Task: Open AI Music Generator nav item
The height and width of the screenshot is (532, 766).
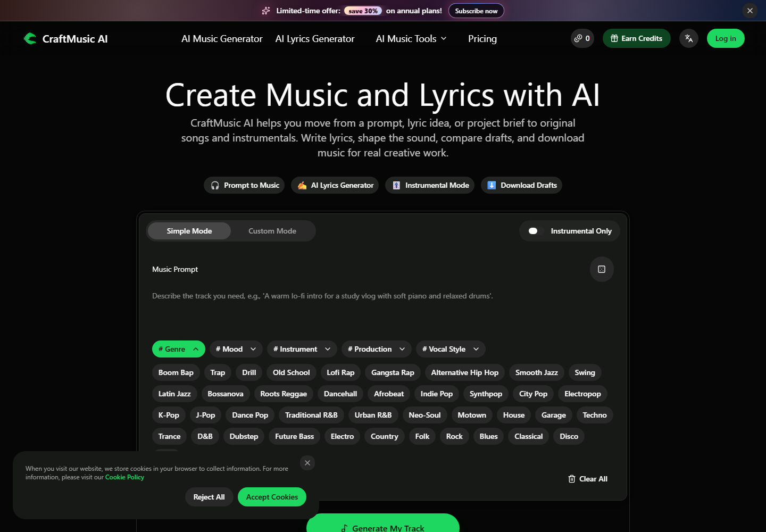Action: [x=222, y=39]
